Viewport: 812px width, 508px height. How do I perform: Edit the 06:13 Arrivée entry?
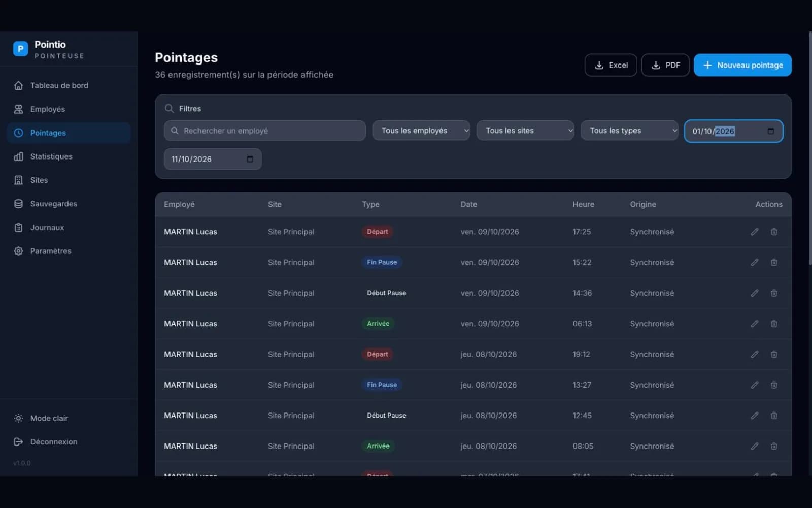[x=755, y=324]
